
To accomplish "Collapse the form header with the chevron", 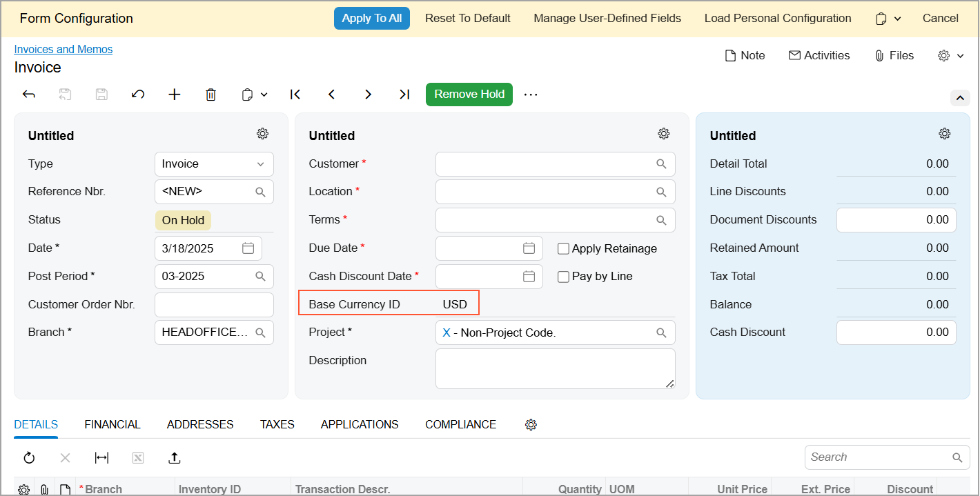I will pos(960,98).
